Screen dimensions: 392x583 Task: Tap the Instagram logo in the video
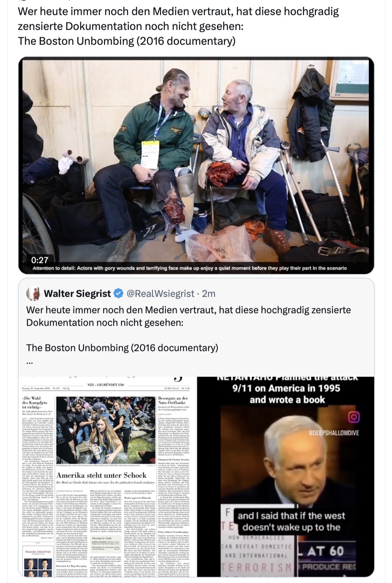(x=353, y=417)
